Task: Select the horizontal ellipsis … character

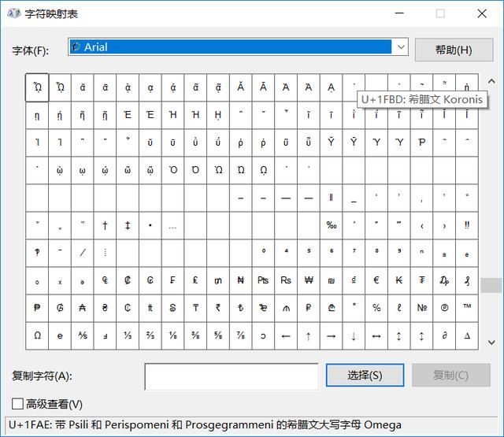Action: [x=173, y=225]
